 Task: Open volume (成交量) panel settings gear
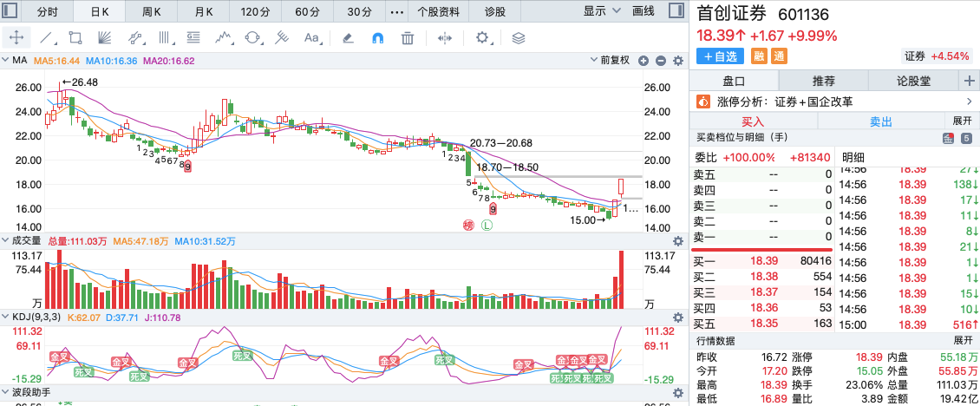[x=677, y=241]
